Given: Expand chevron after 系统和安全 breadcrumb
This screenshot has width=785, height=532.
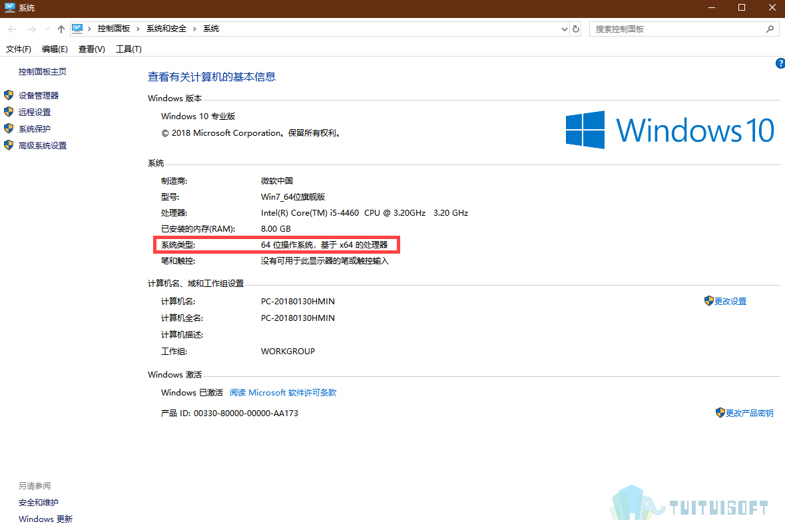Looking at the screenshot, I should 194,29.
